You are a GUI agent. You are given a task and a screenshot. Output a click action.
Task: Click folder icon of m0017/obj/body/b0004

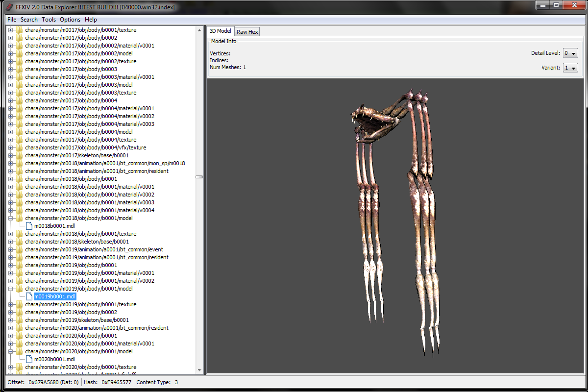coord(20,100)
